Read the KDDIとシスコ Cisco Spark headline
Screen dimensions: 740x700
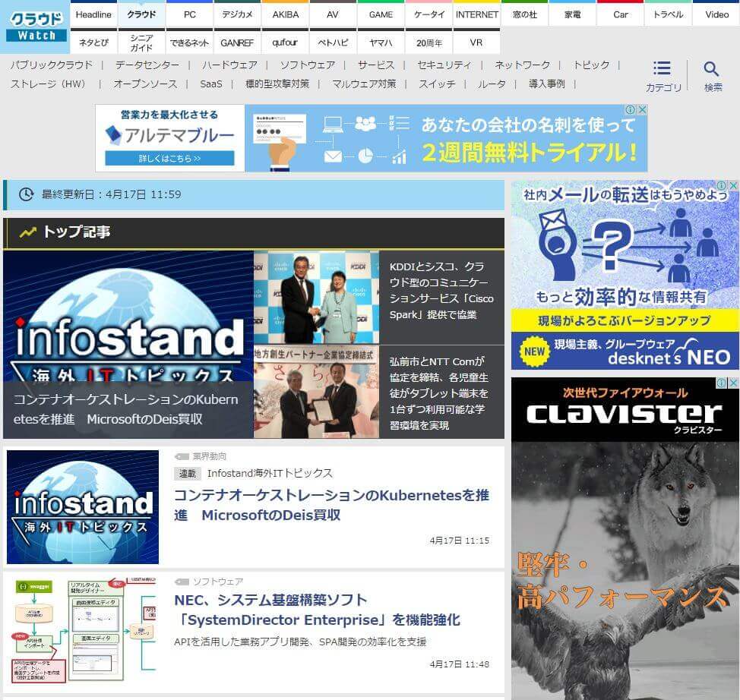[441, 291]
